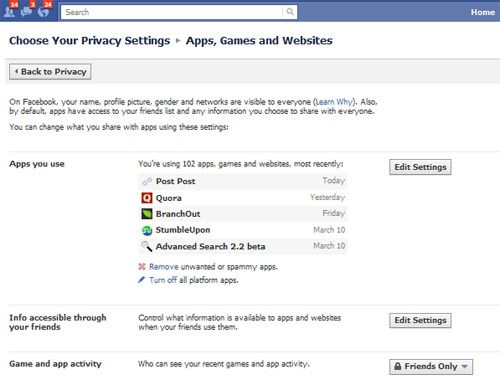Click Back to Privacy button
Viewport: 500px width, 390px height.
(50, 72)
